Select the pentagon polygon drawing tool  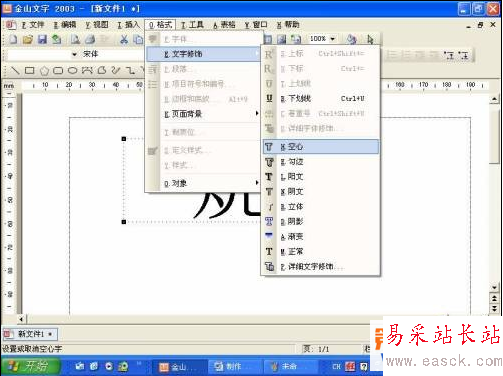pos(44,70)
